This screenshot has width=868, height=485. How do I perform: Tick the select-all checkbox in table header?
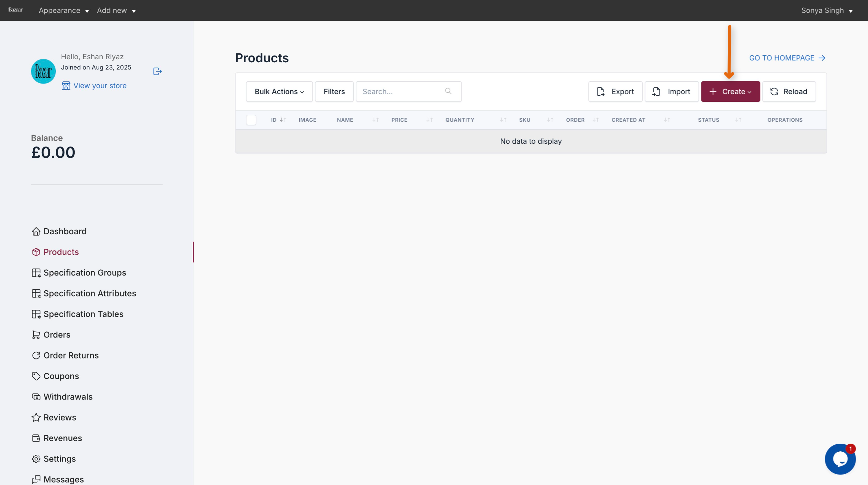[x=251, y=120]
